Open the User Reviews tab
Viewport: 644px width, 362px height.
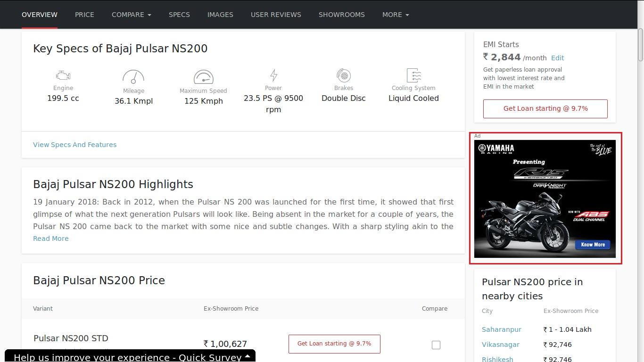276,15
